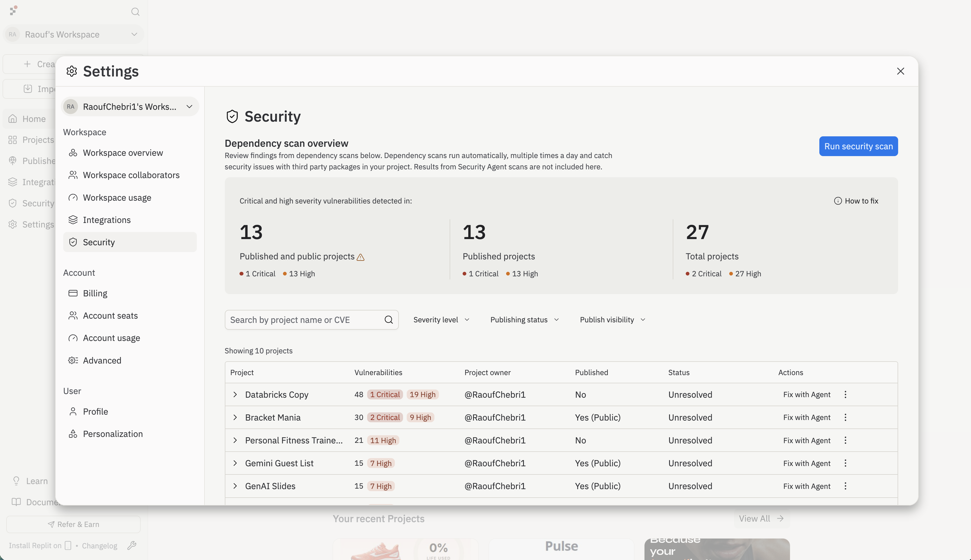Open the Publishing status filter dropdown
The height and width of the screenshot is (560, 971).
524,320
